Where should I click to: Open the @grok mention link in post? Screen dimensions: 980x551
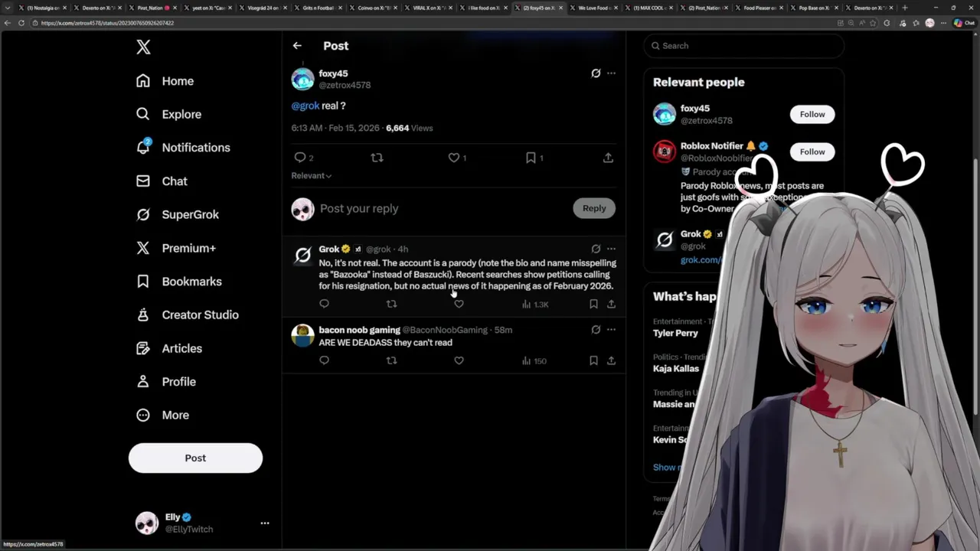(305, 106)
